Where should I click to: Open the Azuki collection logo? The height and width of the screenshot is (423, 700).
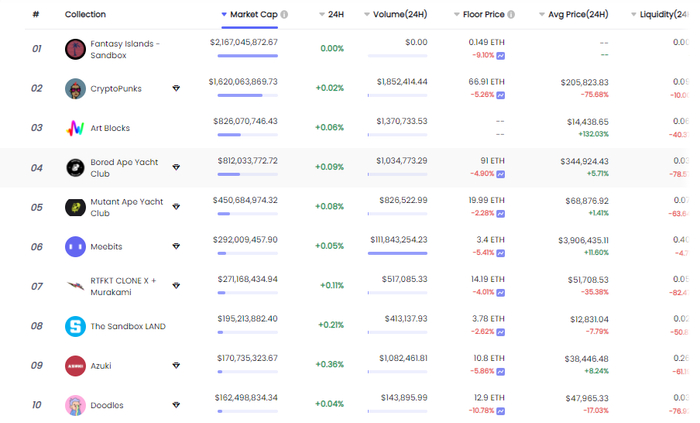[x=75, y=365]
